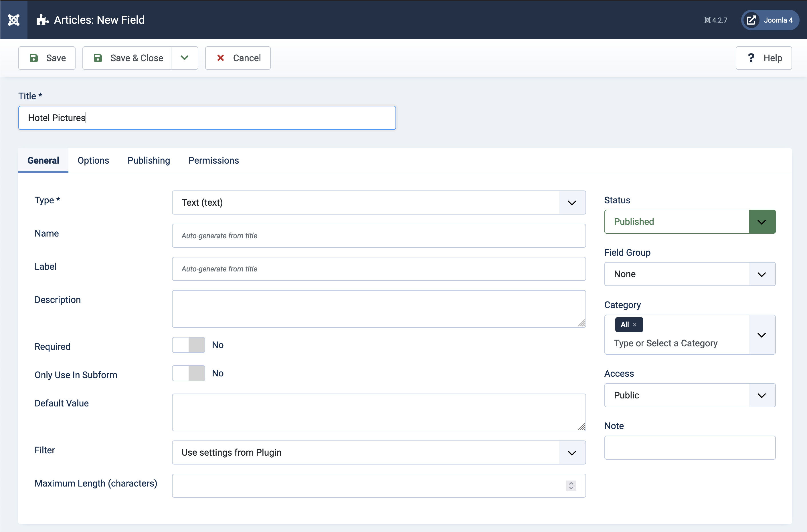Open site preview via Joomla 4 button
This screenshot has height=532, width=807.
(770, 20)
